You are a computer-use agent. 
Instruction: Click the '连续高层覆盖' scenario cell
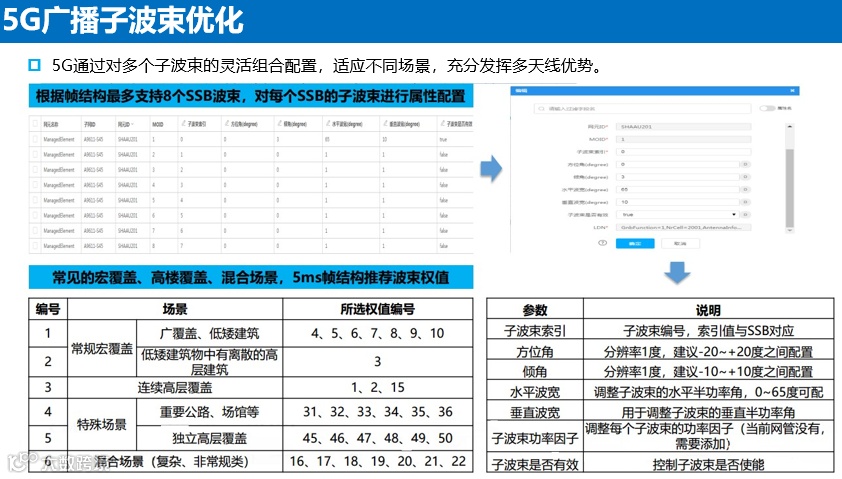click(175, 388)
